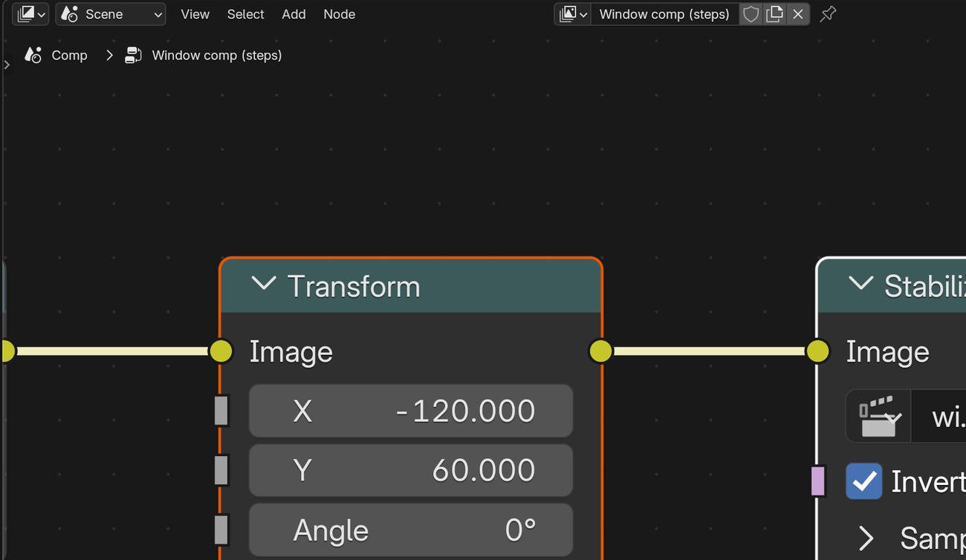Viewport: 966px width, 560px height.
Task: Collapse the Stabilize node
Action: 860,284
